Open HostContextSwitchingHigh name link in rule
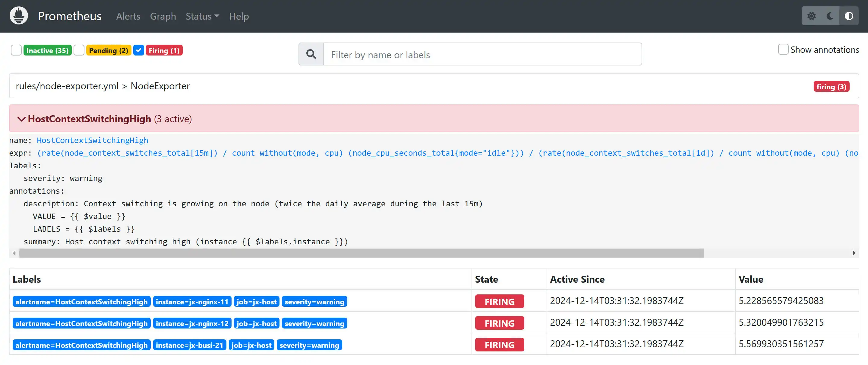This screenshot has width=868, height=365. point(92,140)
